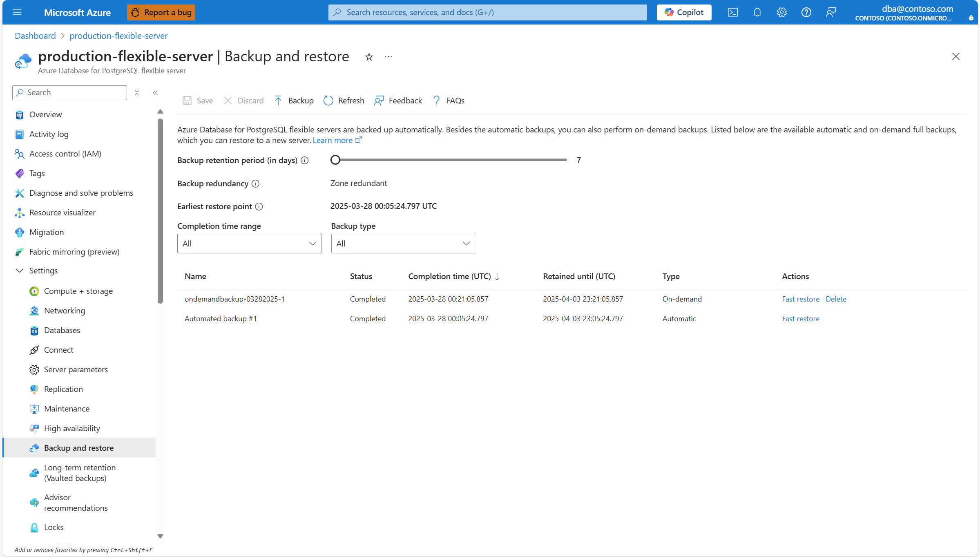Open Cloud Shell from top bar
Image resolution: width=980 pixels, height=557 pixels.
(x=732, y=12)
